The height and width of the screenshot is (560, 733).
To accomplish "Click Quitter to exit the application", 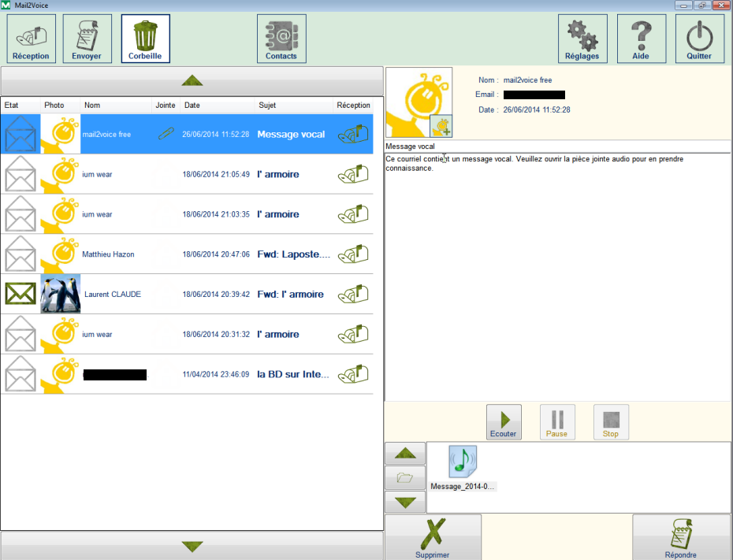I will (699, 39).
